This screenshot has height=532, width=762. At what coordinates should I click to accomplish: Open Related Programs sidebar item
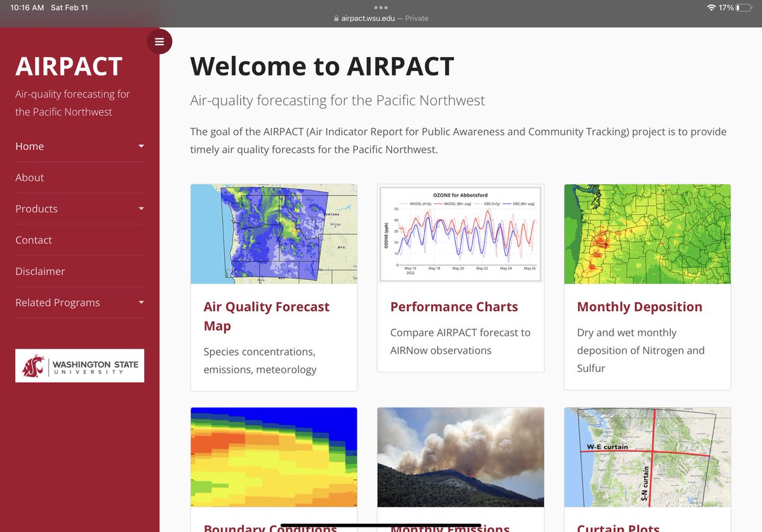58,303
